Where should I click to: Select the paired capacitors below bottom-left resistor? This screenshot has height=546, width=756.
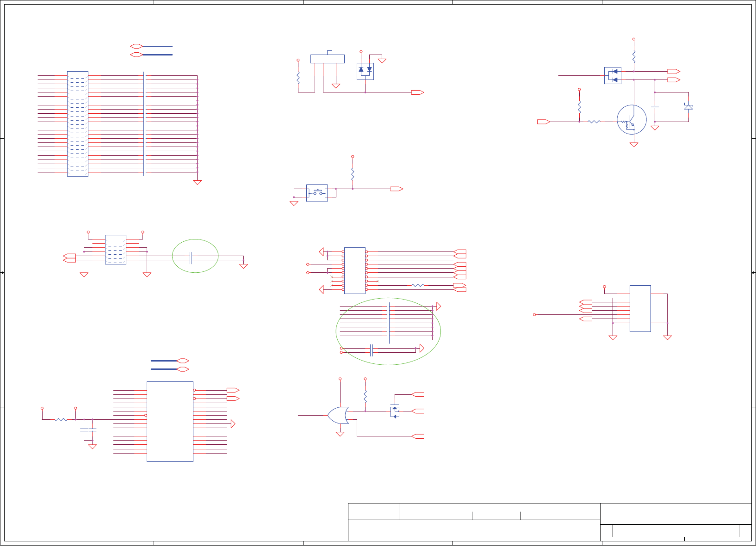click(88, 430)
